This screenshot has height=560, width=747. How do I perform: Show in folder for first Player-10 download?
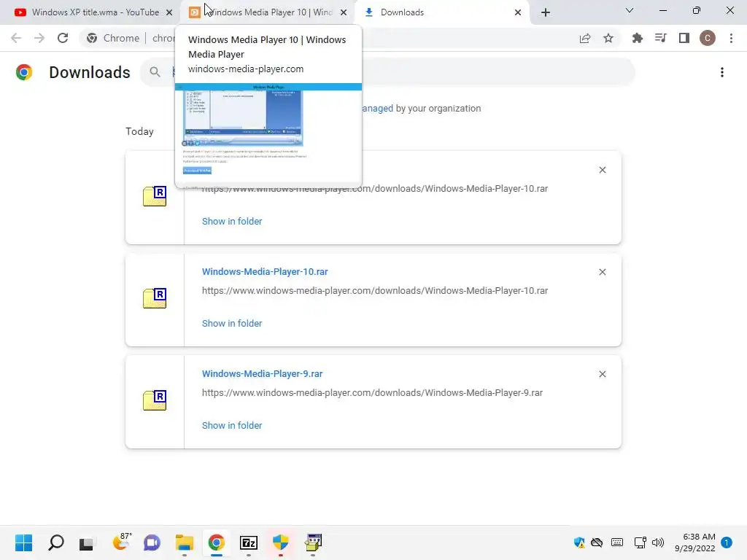(232, 222)
